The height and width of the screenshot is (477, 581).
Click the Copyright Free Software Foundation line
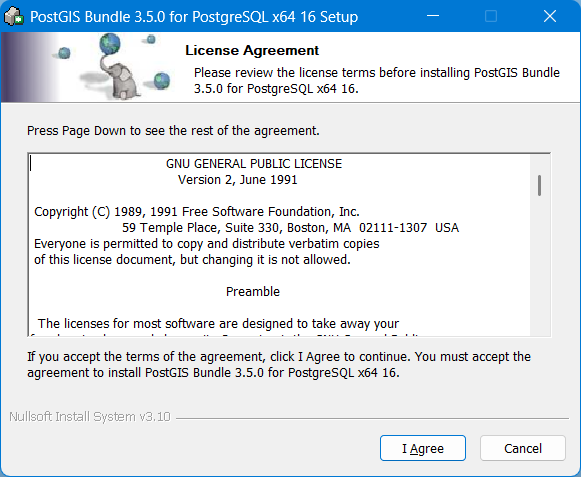197,212
